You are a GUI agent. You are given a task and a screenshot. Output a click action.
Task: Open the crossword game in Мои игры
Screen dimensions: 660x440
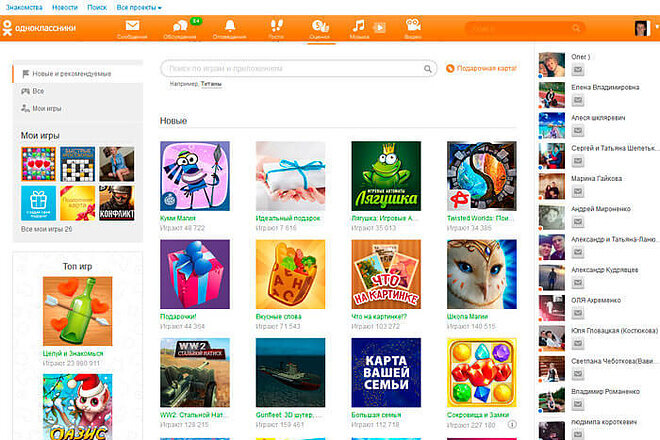point(77,164)
